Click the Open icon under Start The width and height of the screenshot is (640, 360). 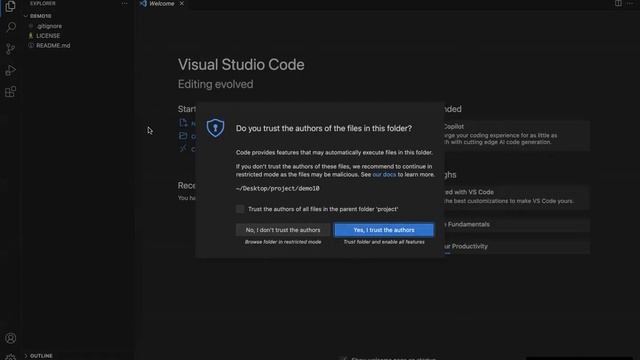(183, 136)
